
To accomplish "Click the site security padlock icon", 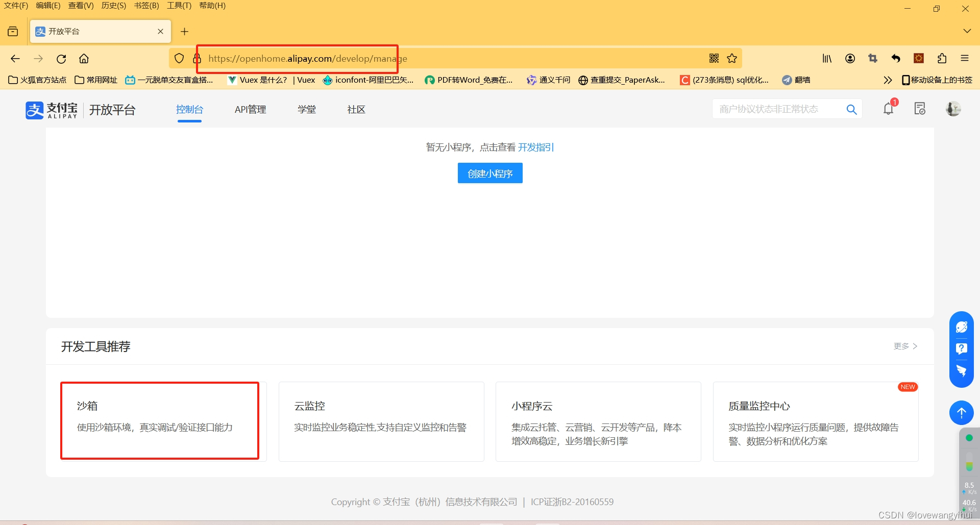I will (x=197, y=58).
